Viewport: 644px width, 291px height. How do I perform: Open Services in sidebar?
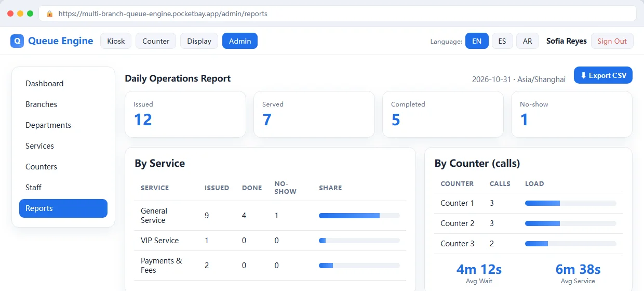tap(63, 146)
